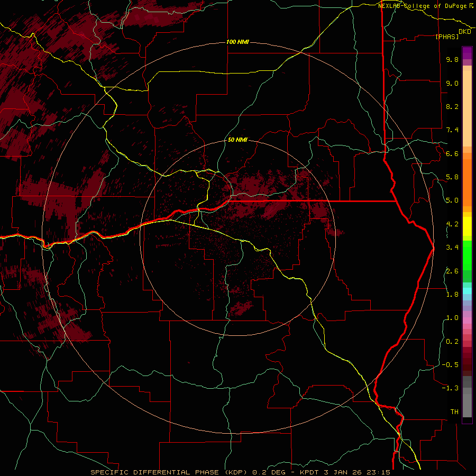Click the orange segment of color bar
The image size is (476, 476).
[467, 182]
